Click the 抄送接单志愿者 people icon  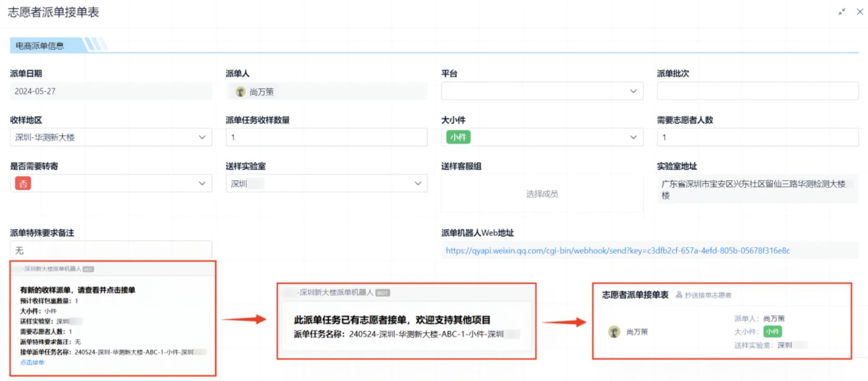click(679, 295)
